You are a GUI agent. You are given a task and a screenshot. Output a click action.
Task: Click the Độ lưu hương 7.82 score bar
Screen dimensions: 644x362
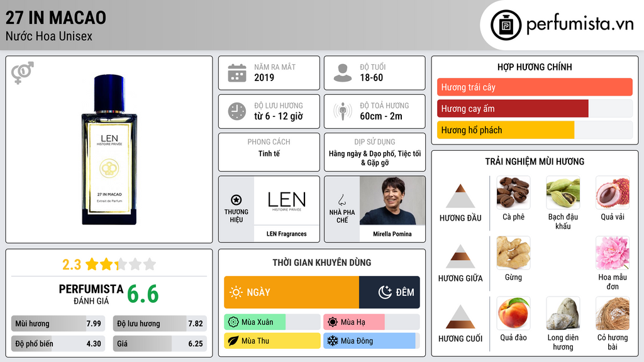tap(160, 324)
